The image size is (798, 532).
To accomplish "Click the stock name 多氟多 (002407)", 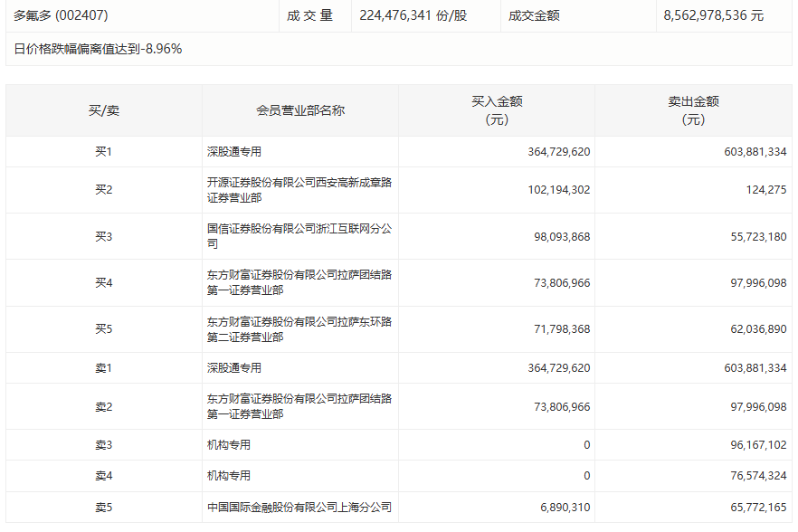I will tap(59, 15).
